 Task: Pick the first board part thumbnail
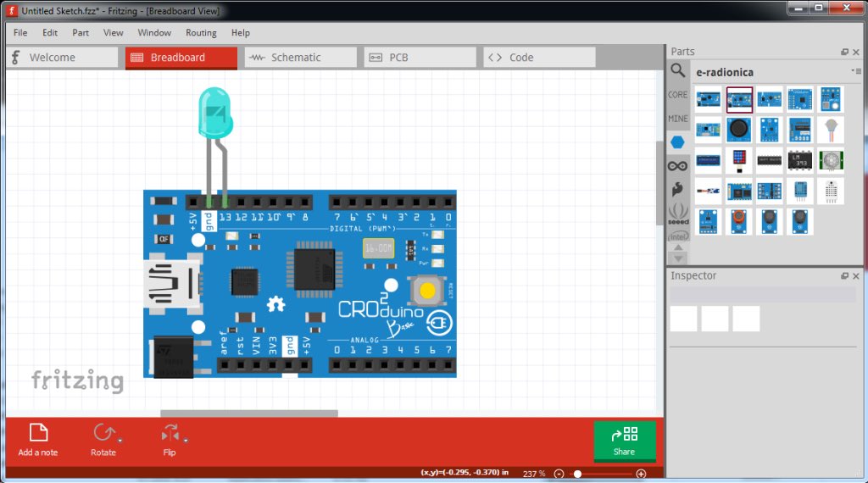click(709, 100)
